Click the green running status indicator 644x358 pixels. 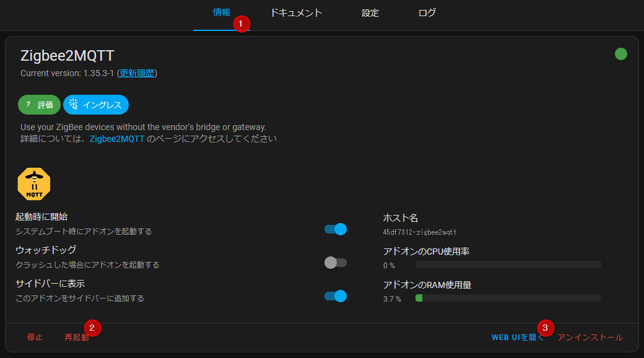tap(620, 54)
